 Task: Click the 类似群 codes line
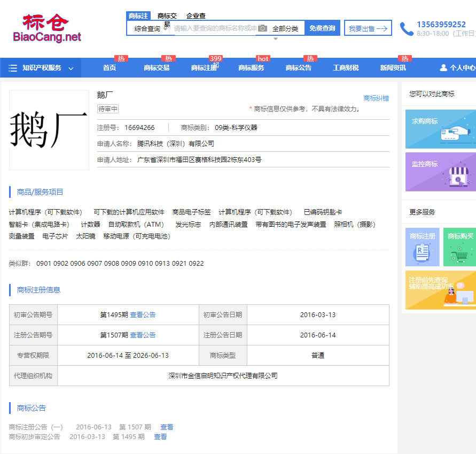[106, 264]
